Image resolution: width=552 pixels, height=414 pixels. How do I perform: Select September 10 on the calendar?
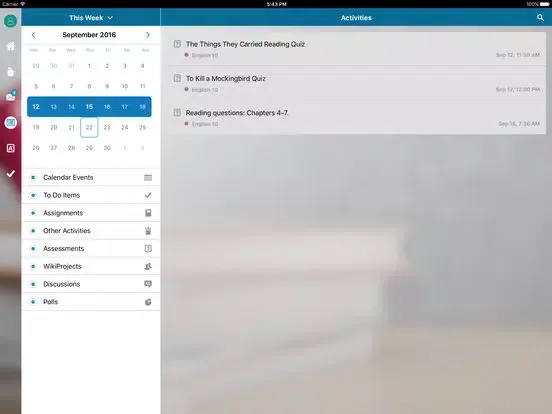[125, 86]
